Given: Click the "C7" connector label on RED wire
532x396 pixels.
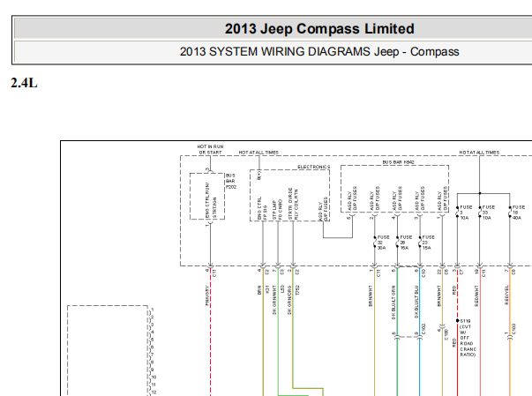Looking at the screenshot, I should pyautogui.click(x=461, y=273).
